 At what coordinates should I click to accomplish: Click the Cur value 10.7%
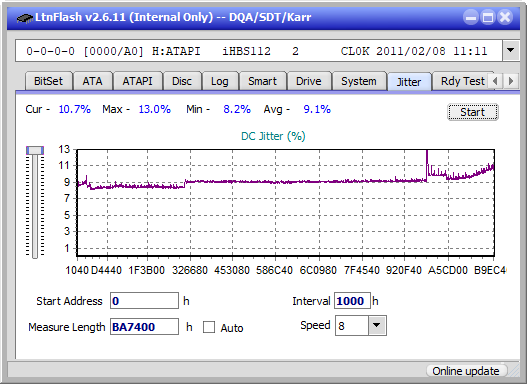pyautogui.click(x=75, y=109)
